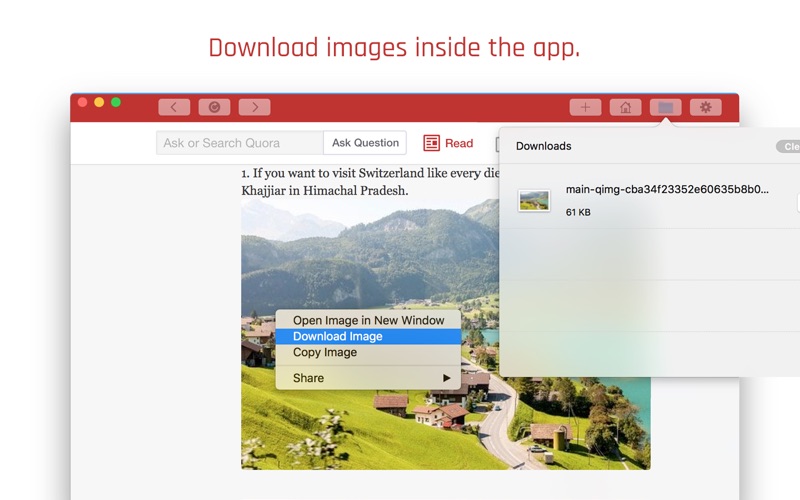Screen dimensions: 800x500
Task: Select Download Image from context menu
Action: [368, 336]
